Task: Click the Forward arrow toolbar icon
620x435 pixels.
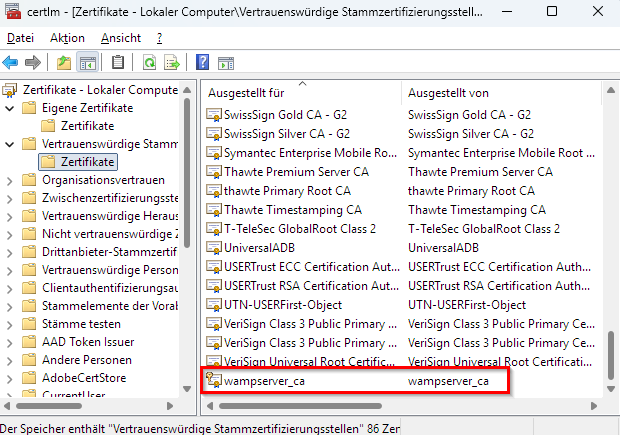Action: (33, 63)
